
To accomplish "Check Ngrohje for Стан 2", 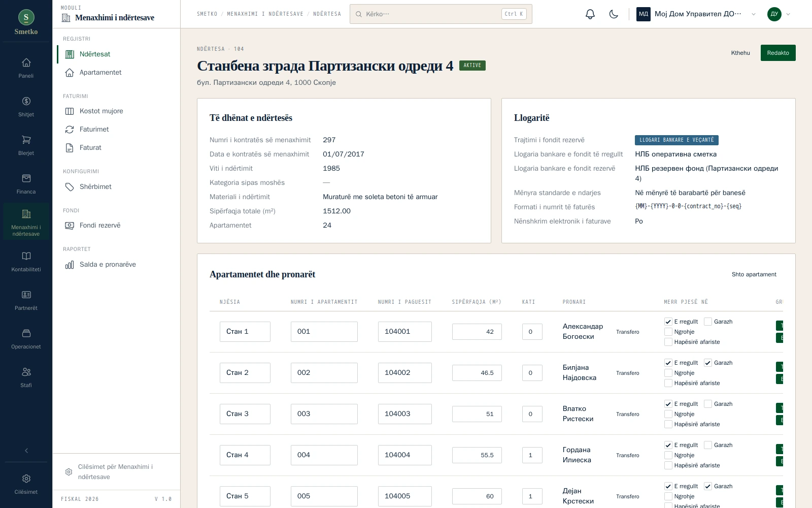I will 668,373.
